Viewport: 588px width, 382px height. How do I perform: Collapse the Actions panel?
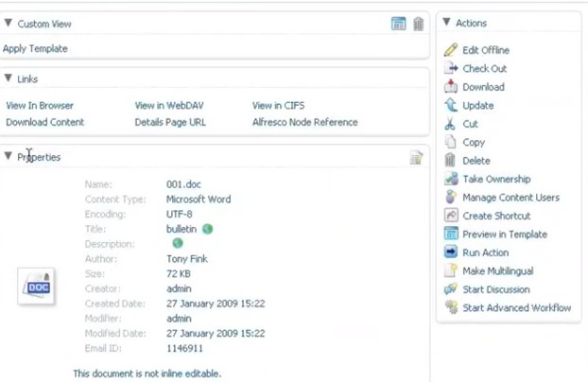click(x=446, y=23)
